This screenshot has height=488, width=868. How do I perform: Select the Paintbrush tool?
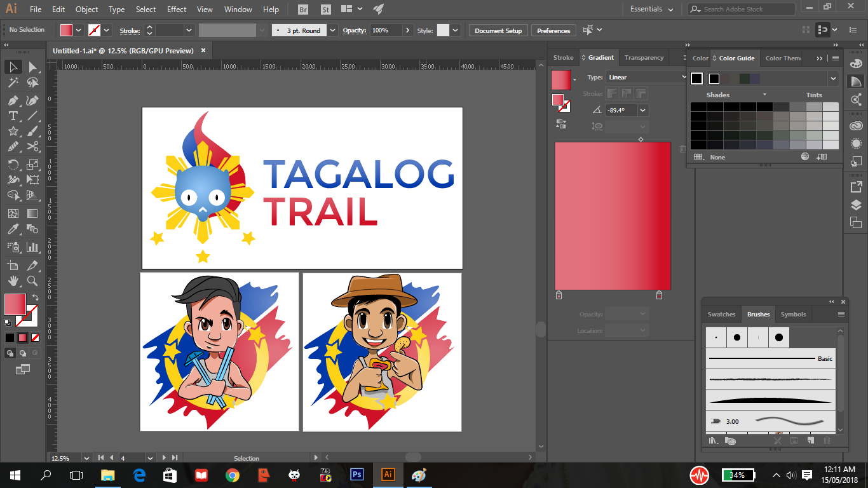pyautogui.click(x=32, y=131)
